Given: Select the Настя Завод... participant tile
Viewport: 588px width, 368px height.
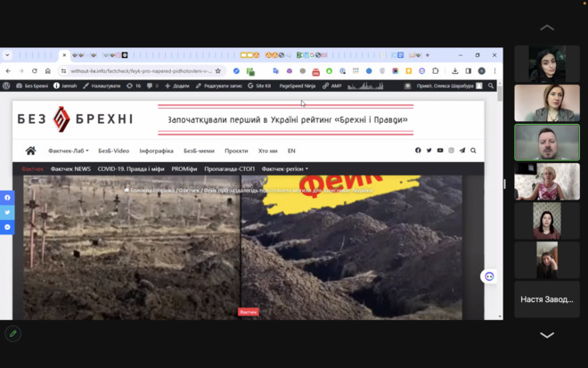Looking at the screenshot, I should [x=547, y=299].
